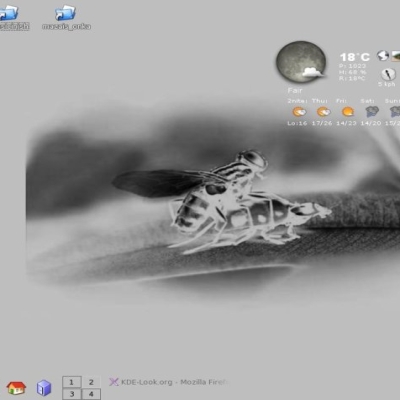This screenshot has width=400, height=400.
Task: Click the R: 18°C reading
Action: click(352, 78)
